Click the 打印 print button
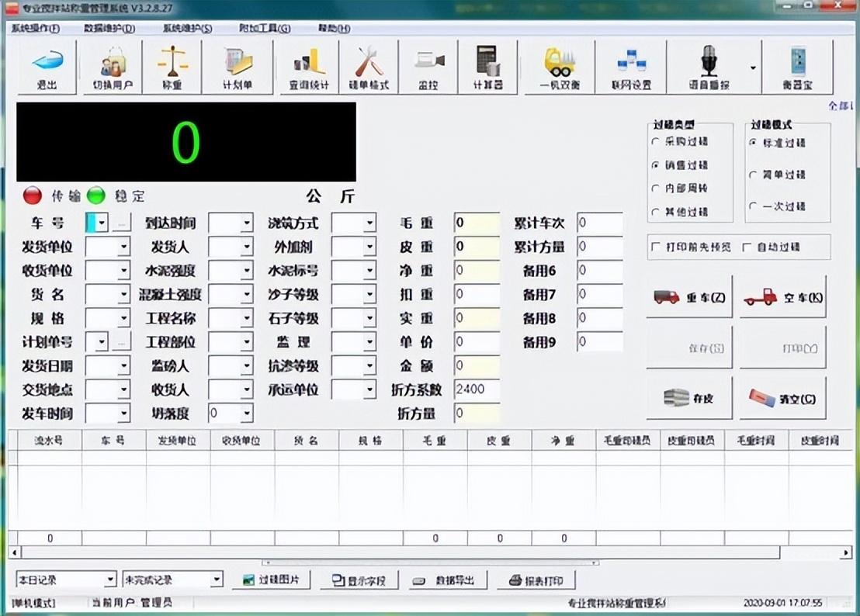 782,348
